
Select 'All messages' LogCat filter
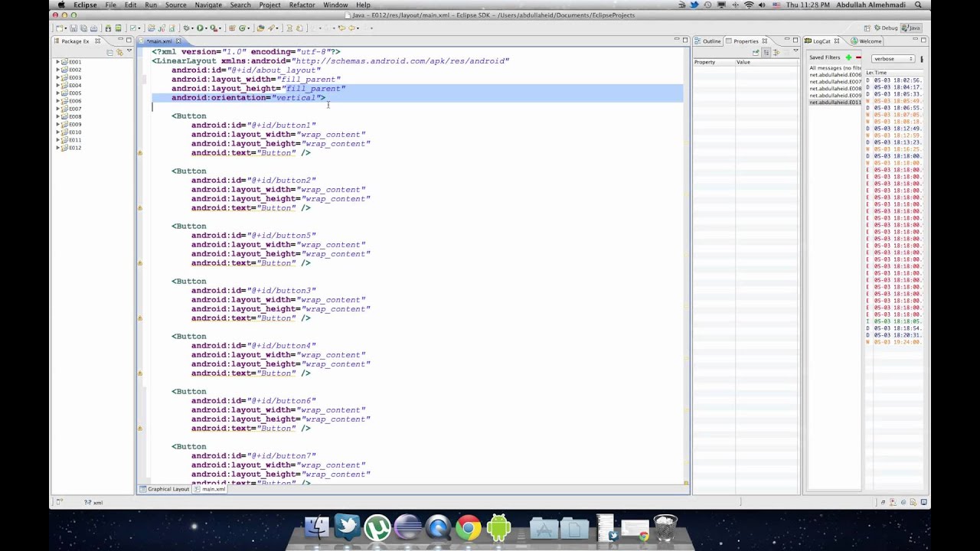pos(835,68)
